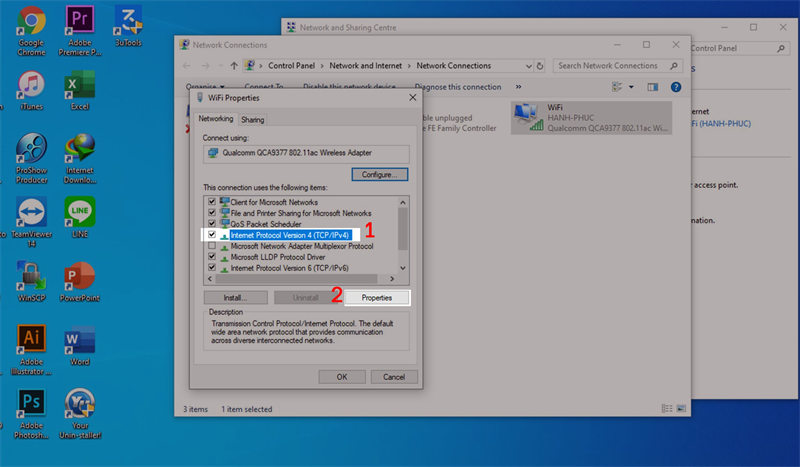Select the Networking tab
This screenshot has width=800, height=467.
(216, 118)
